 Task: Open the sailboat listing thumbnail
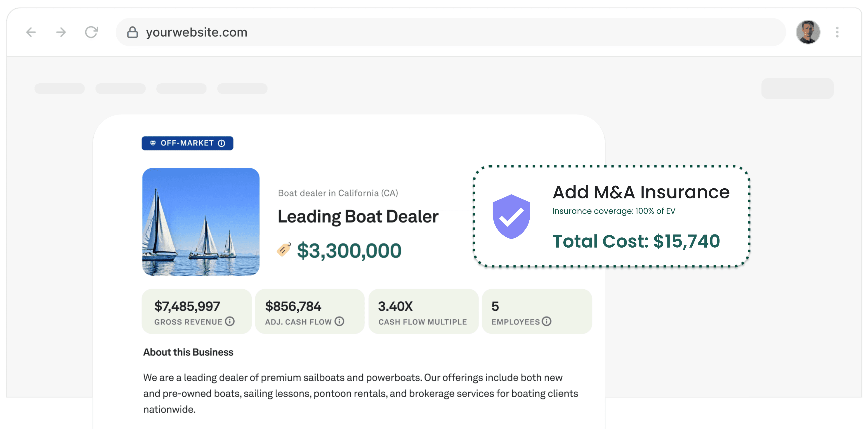point(201,222)
